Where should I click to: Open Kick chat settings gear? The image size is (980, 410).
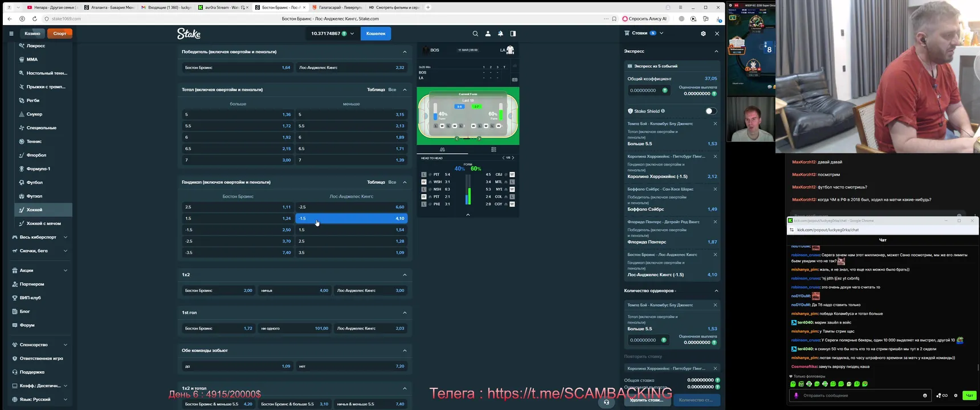(x=955, y=395)
